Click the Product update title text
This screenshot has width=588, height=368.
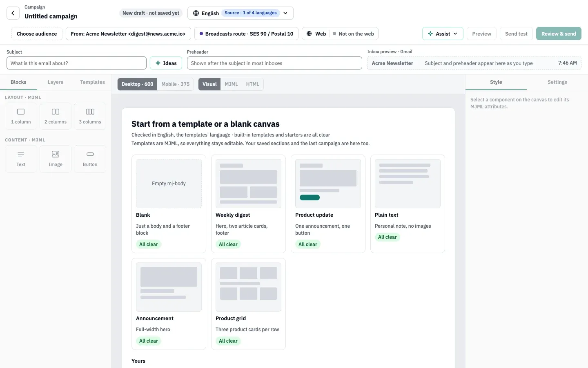[314, 215]
